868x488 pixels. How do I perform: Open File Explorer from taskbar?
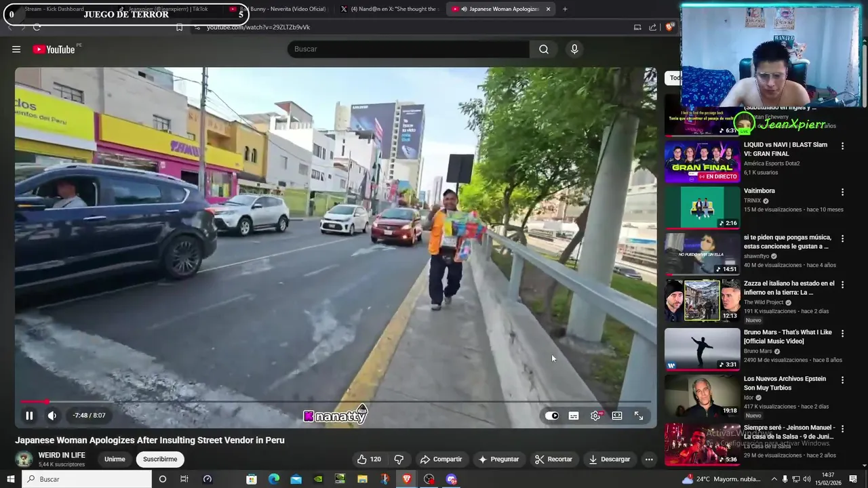tap(362, 479)
